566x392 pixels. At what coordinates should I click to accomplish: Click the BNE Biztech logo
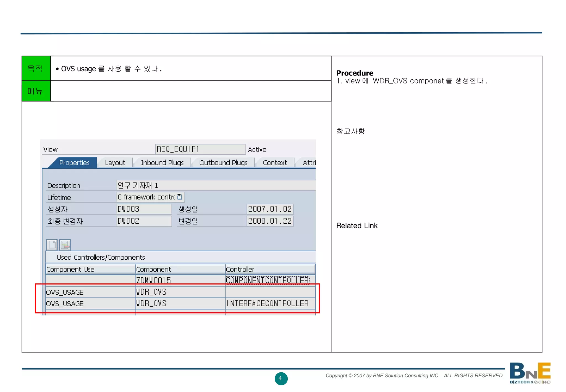click(x=530, y=373)
